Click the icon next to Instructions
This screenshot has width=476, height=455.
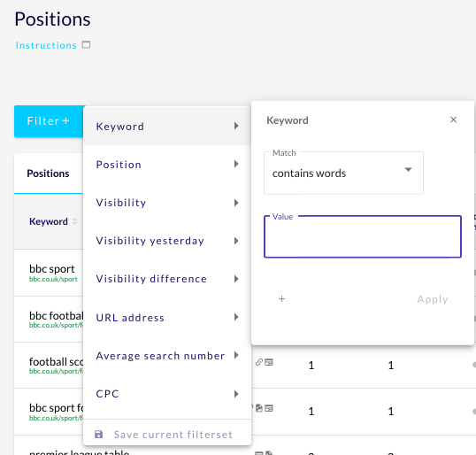[x=86, y=44]
